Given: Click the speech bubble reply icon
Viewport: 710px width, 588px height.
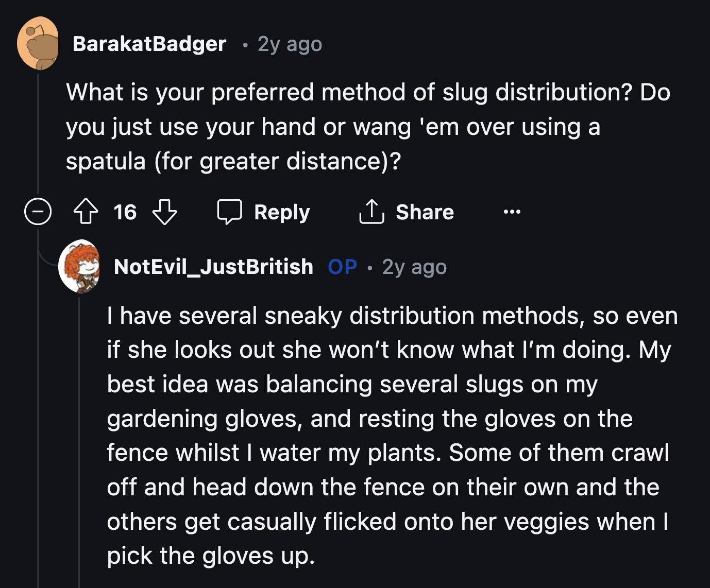Looking at the screenshot, I should tap(229, 212).
